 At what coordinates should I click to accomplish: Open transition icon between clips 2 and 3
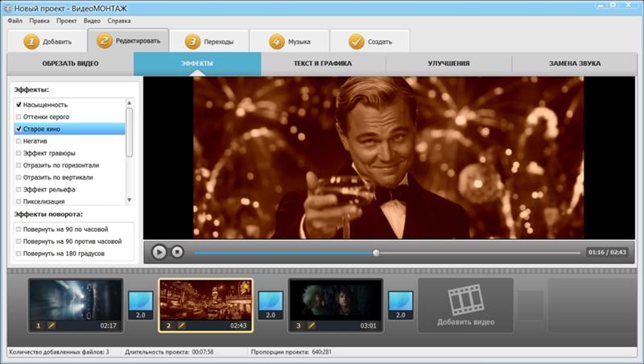270,305
